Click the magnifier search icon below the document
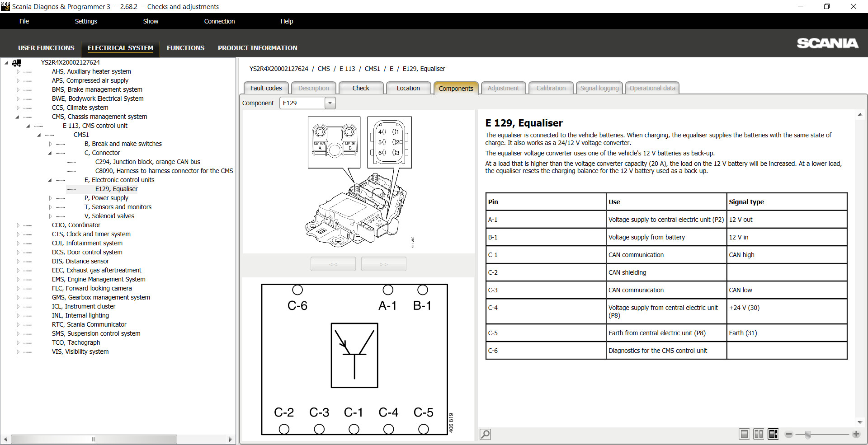This screenshot has height=445, width=868. tap(485, 434)
